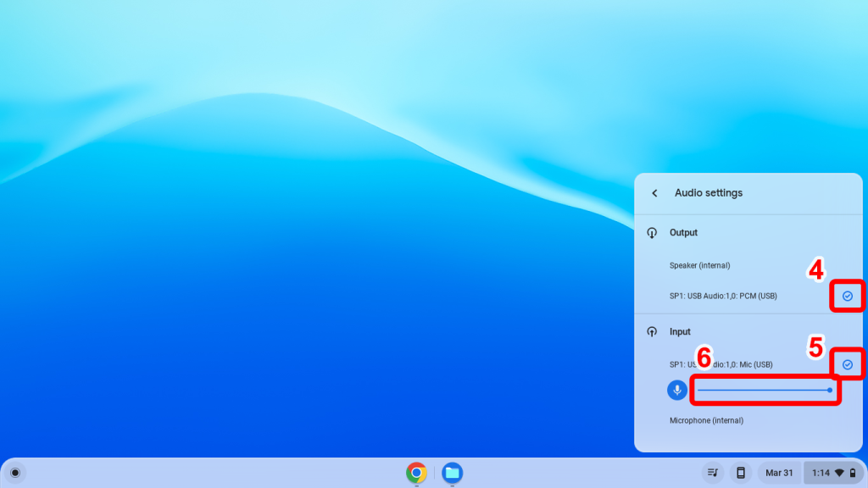The width and height of the screenshot is (868, 488).
Task: Open Phone Hub from the status area
Action: [x=741, y=473]
